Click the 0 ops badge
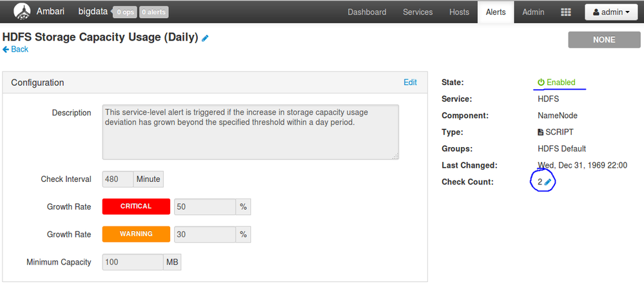 point(124,12)
